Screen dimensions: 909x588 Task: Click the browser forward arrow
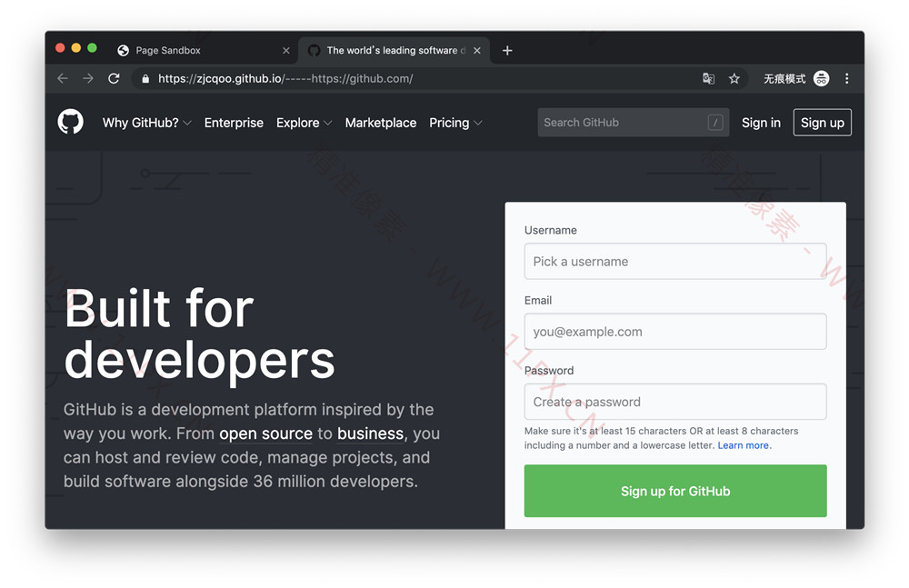point(88,78)
